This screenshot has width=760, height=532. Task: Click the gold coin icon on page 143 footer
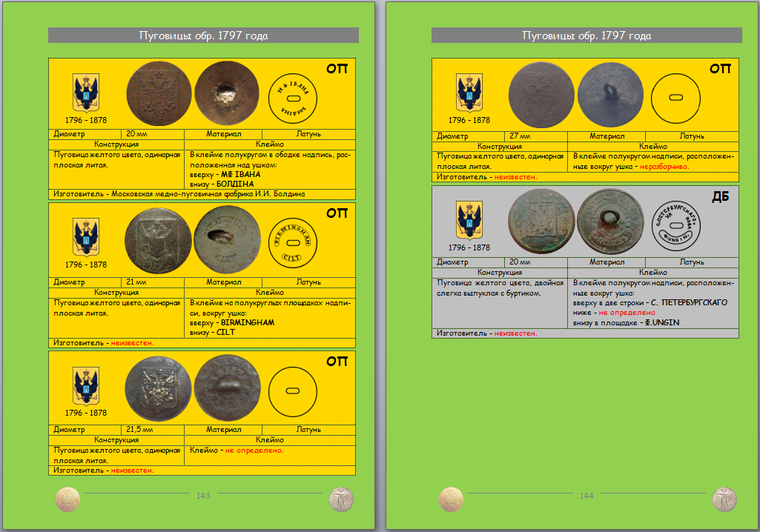67,499
